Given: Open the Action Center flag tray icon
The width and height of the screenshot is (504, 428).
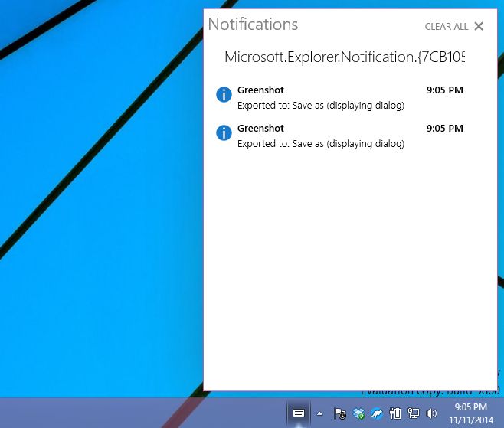Looking at the screenshot, I should tap(340, 414).
